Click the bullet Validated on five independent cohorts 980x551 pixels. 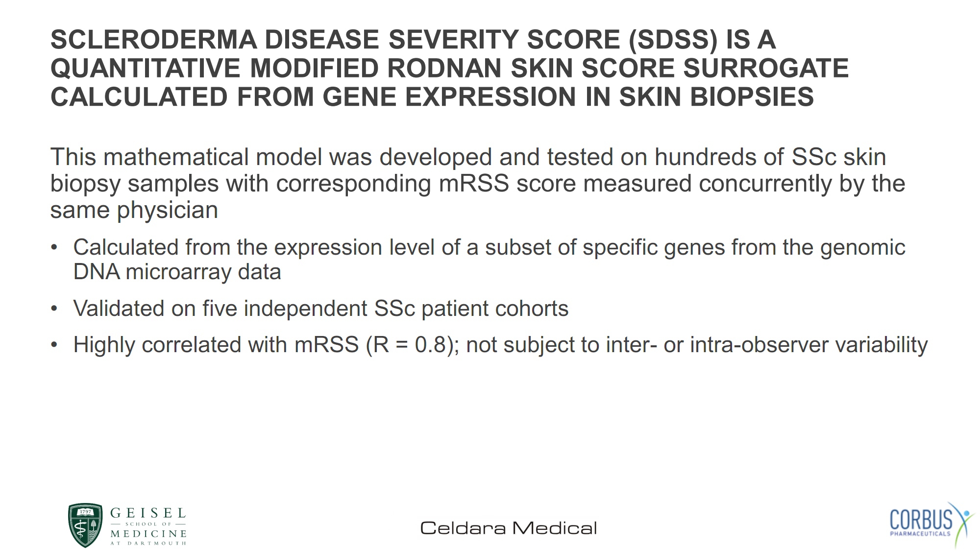[320, 309]
